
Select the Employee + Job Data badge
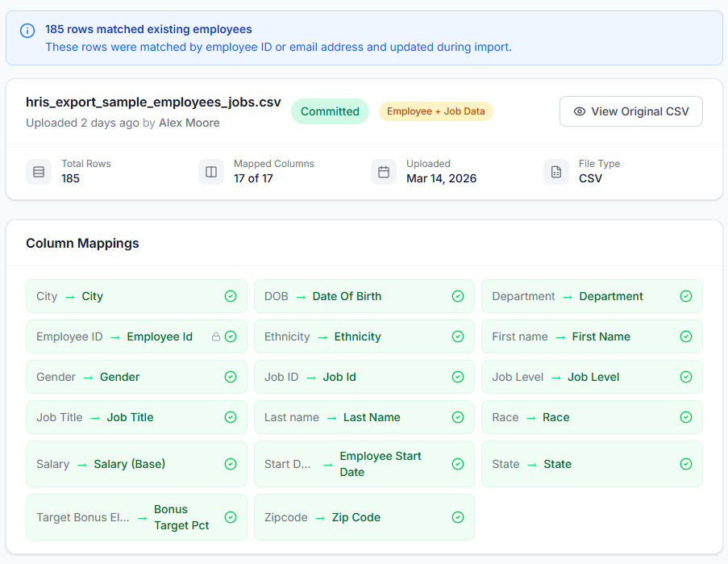pos(435,111)
